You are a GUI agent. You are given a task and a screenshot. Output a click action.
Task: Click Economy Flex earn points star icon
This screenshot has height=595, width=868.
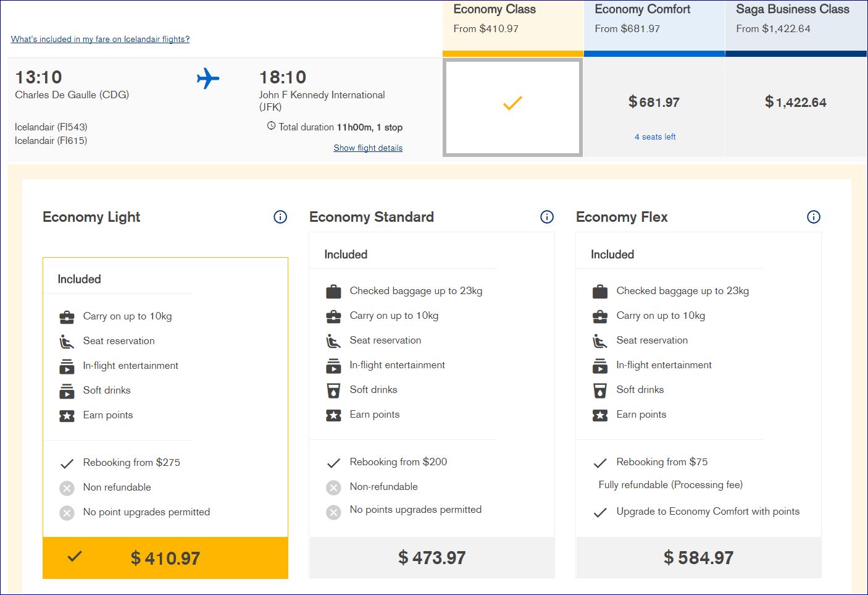(x=600, y=415)
